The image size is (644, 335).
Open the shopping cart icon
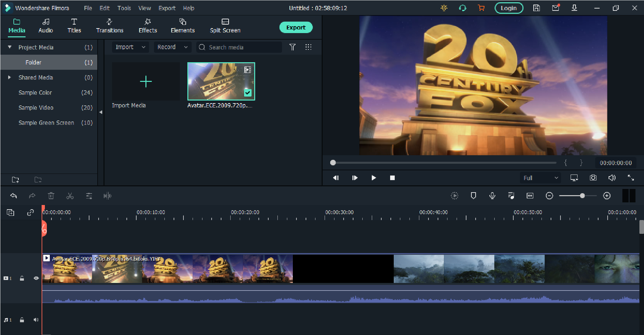coord(481,8)
